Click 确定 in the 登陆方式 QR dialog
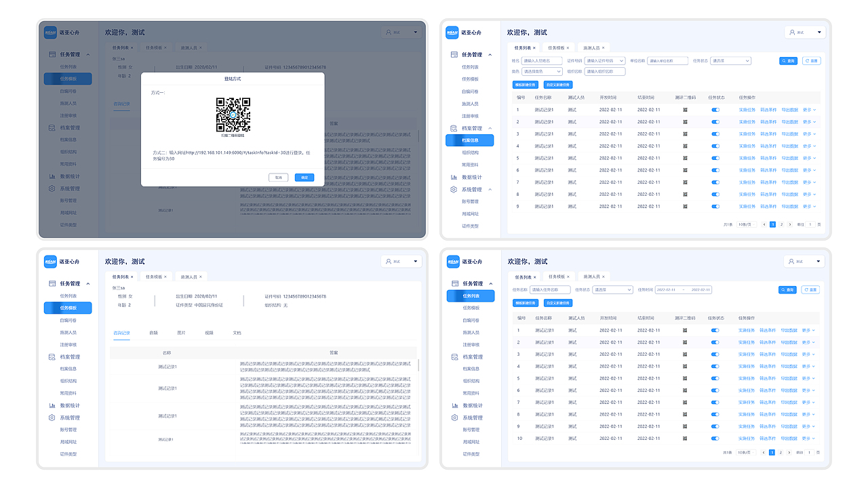The image size is (868, 488). [x=304, y=177]
